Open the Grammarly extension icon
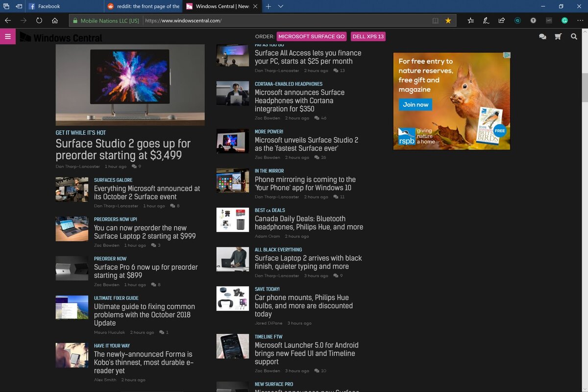This screenshot has height=392, width=588. pyautogui.click(x=564, y=21)
